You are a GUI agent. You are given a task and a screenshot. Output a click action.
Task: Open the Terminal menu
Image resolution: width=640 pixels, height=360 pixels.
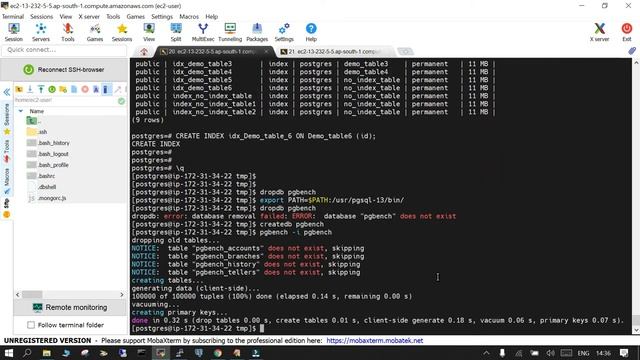point(13,17)
